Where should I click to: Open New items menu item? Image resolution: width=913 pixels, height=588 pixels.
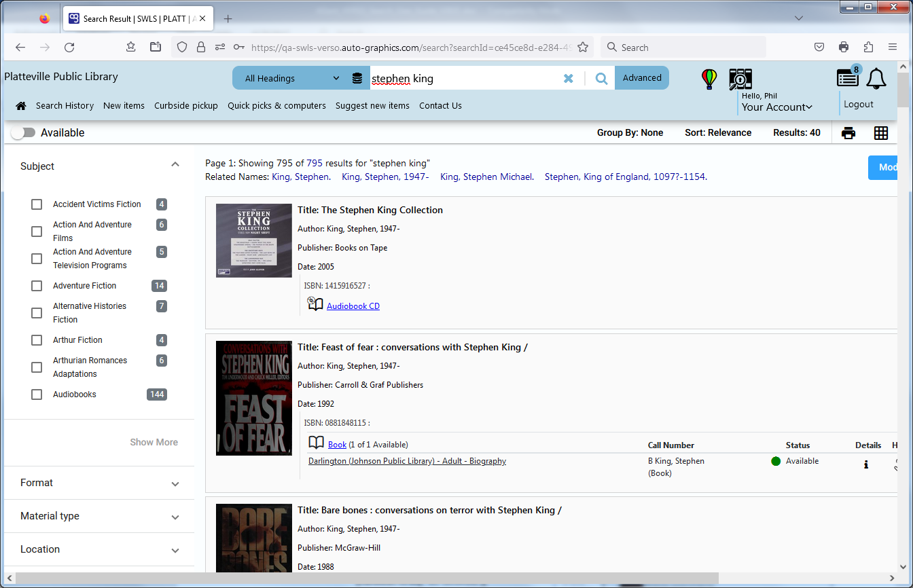point(124,106)
